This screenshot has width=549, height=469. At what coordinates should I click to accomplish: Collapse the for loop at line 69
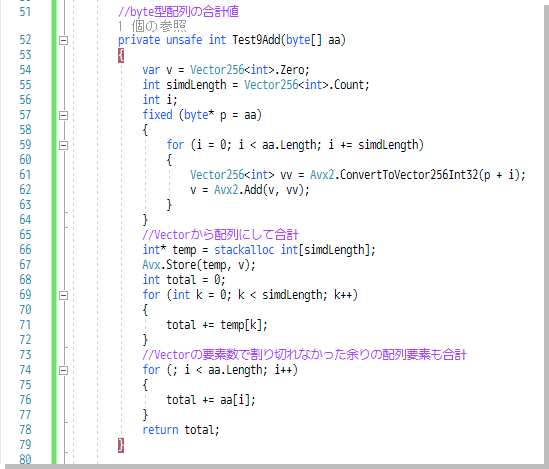click(x=63, y=295)
